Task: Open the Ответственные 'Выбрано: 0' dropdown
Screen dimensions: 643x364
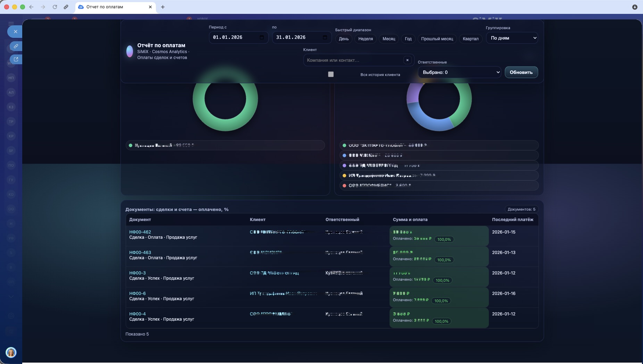Action: 459,72
